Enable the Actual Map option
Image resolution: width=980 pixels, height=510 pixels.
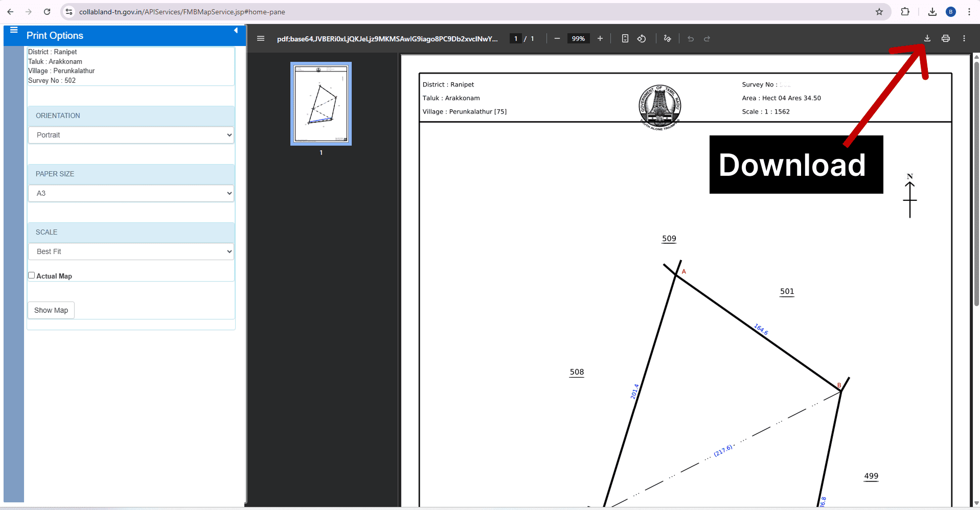pos(31,275)
